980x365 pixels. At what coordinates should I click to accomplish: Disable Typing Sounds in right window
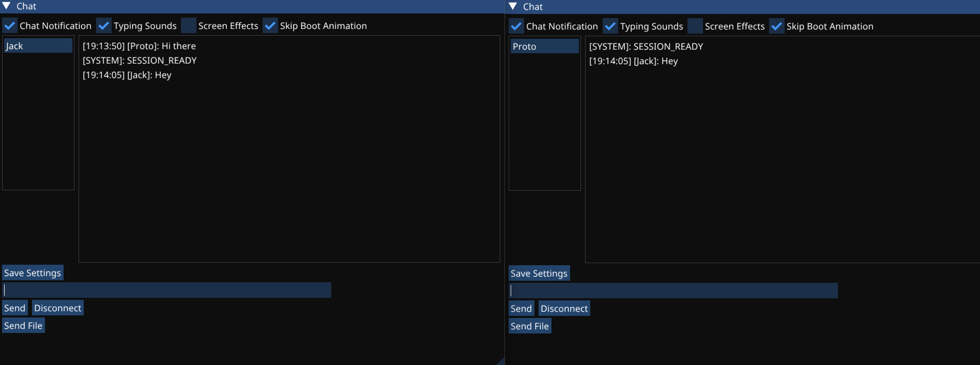tap(610, 26)
